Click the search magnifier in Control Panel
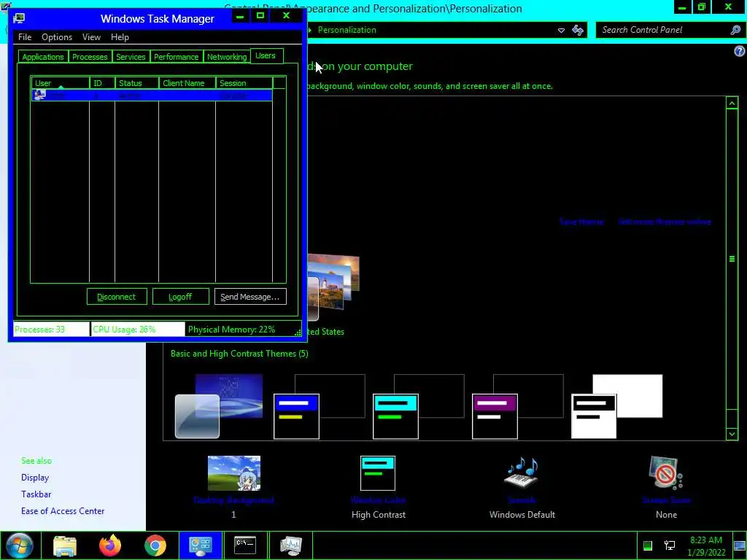This screenshot has height=560, width=747. pos(735,30)
